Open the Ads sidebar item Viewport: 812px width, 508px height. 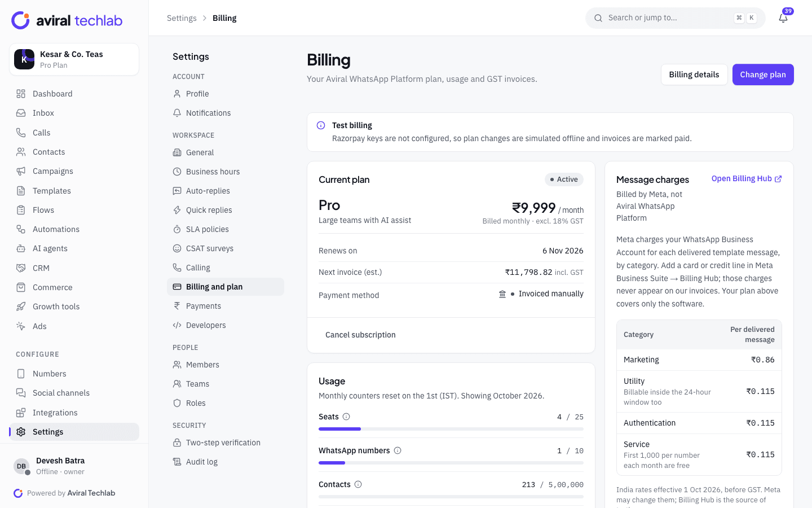click(74, 326)
